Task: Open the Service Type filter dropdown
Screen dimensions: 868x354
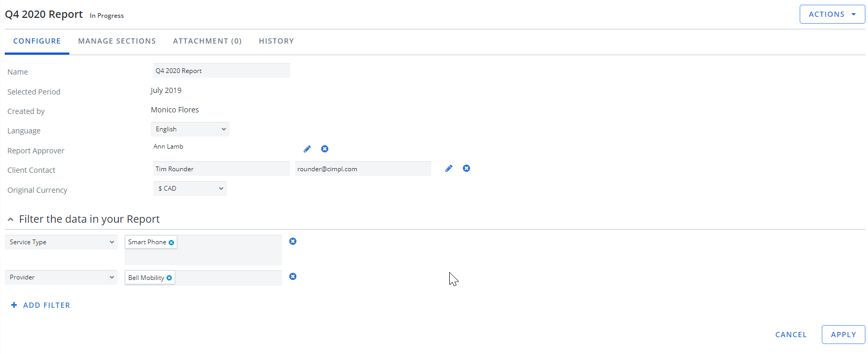Action: 61,242
